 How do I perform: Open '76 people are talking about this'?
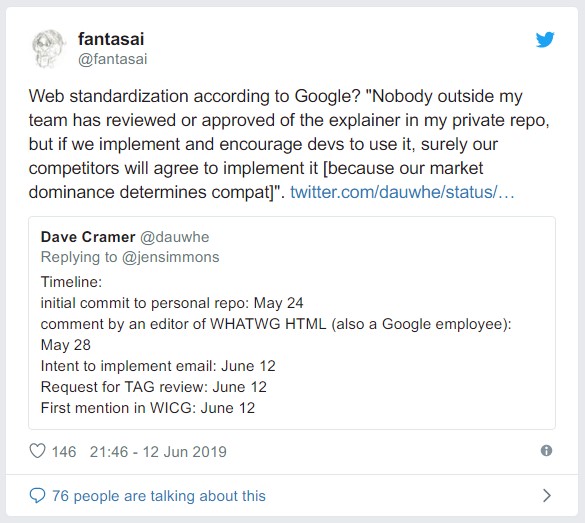tap(159, 496)
